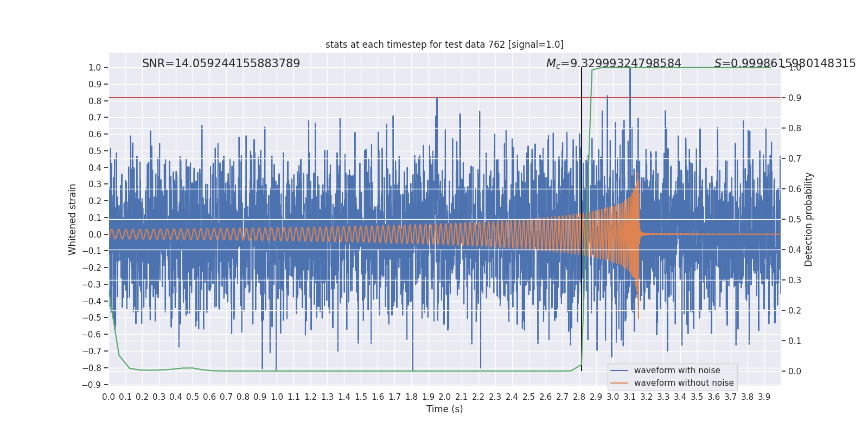Viewport: 868px width, 434px height.
Task: Click the x-axis tick label 2.8
Action: point(579,397)
